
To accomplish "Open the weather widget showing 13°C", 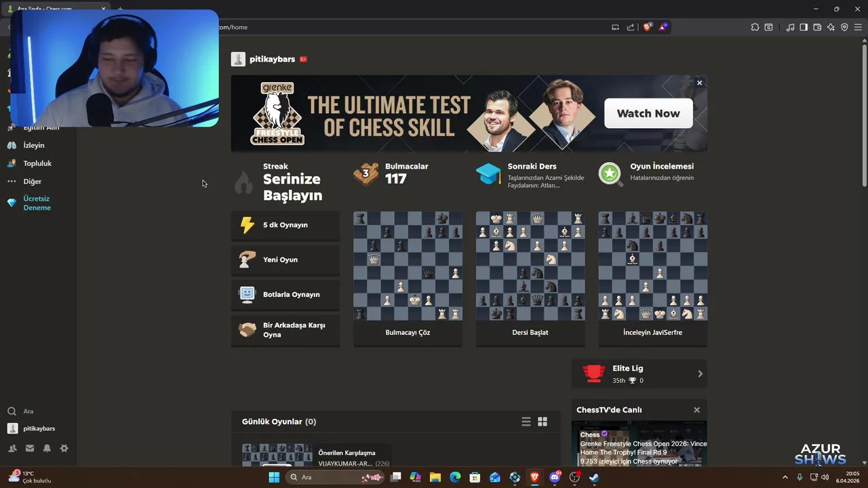I will (30, 477).
